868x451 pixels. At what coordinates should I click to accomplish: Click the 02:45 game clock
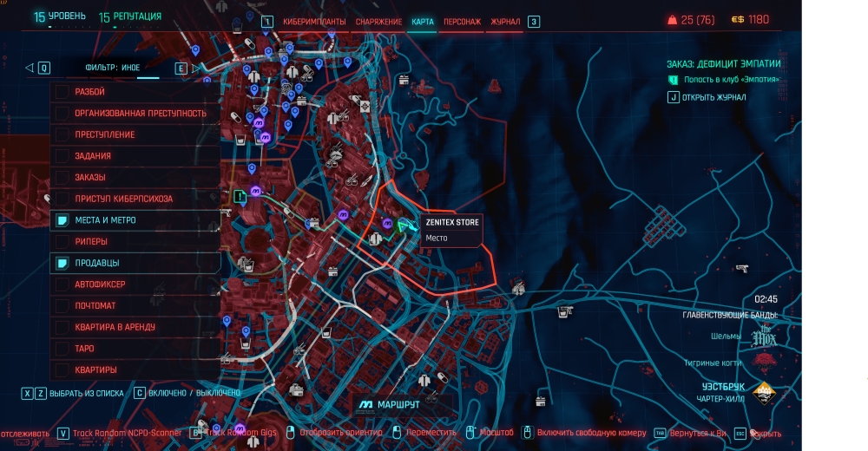click(766, 299)
